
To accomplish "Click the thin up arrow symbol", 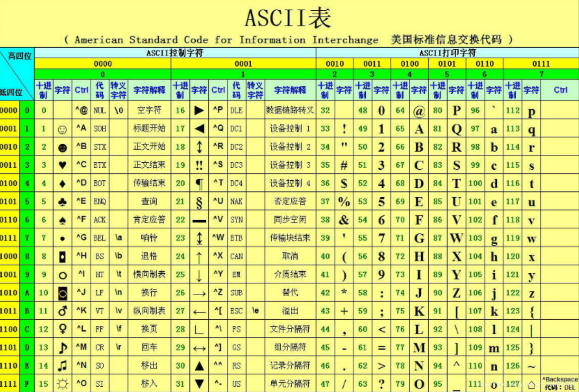I will [x=199, y=257].
